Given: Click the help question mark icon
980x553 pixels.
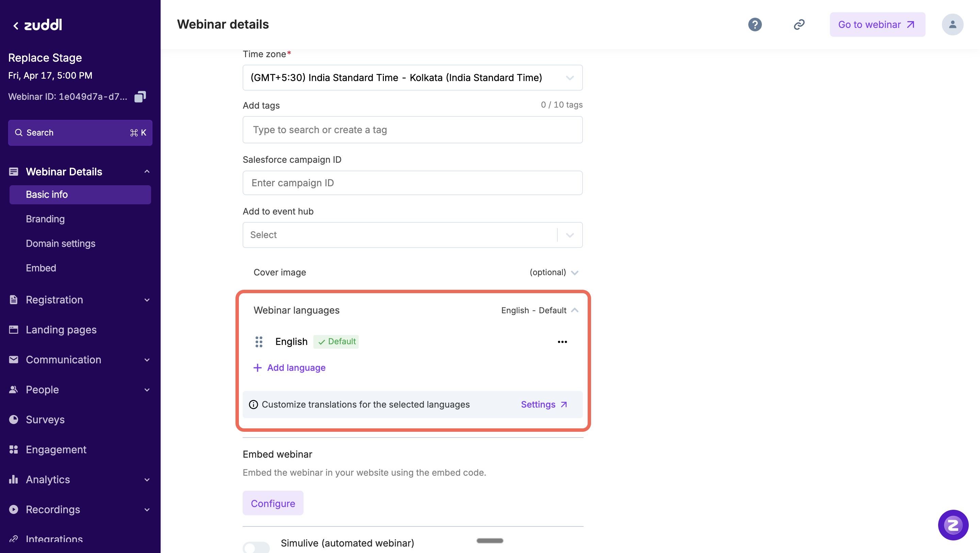Looking at the screenshot, I should click(755, 25).
